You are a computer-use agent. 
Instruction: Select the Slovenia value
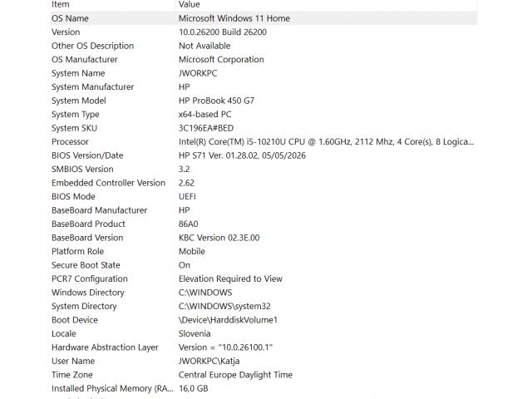coord(195,334)
